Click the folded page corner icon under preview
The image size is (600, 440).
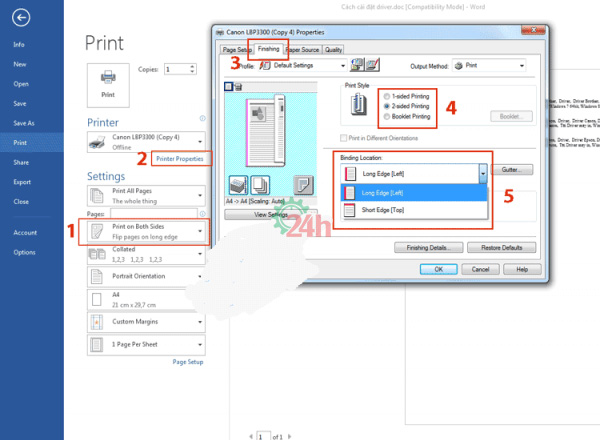click(303, 185)
